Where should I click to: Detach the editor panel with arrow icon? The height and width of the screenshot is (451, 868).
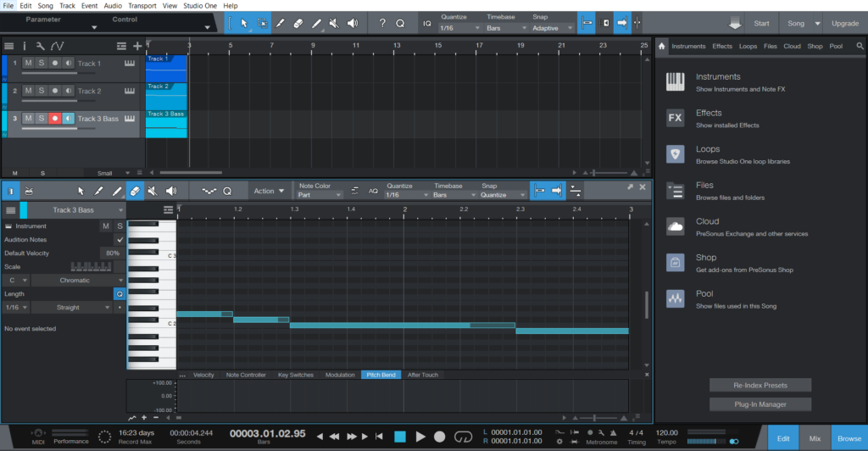coord(630,187)
